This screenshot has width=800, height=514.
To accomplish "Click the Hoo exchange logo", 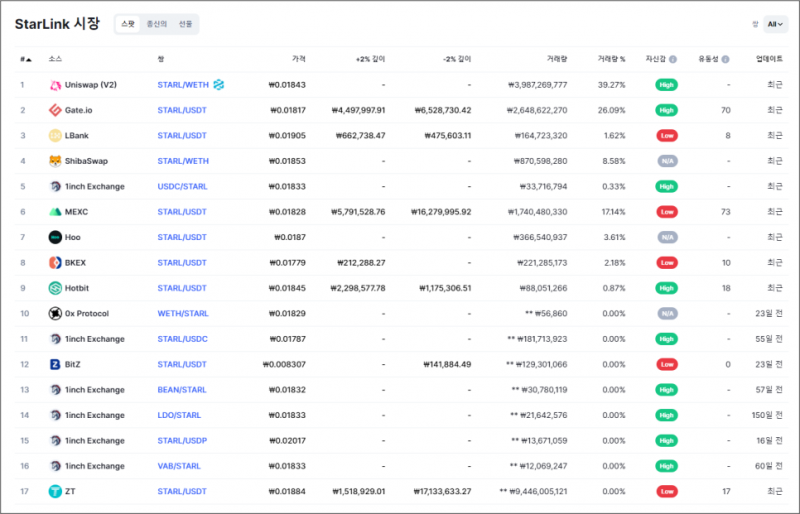I will [x=55, y=237].
